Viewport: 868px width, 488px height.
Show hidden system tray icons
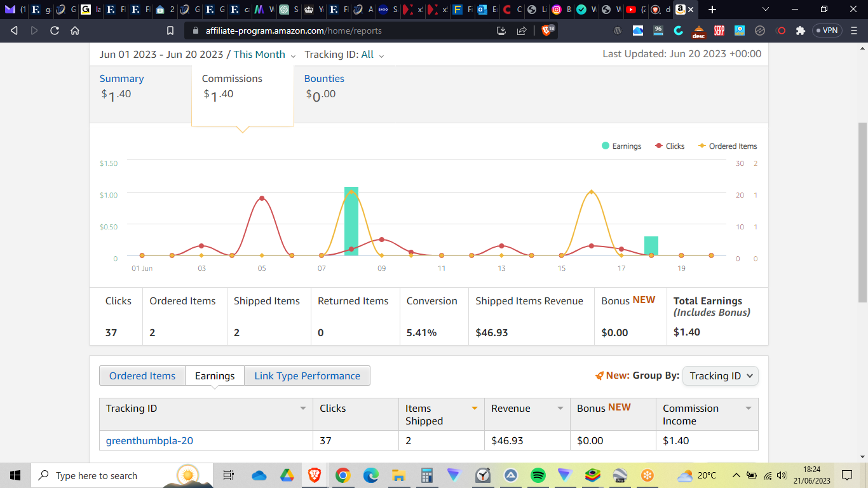click(736, 475)
